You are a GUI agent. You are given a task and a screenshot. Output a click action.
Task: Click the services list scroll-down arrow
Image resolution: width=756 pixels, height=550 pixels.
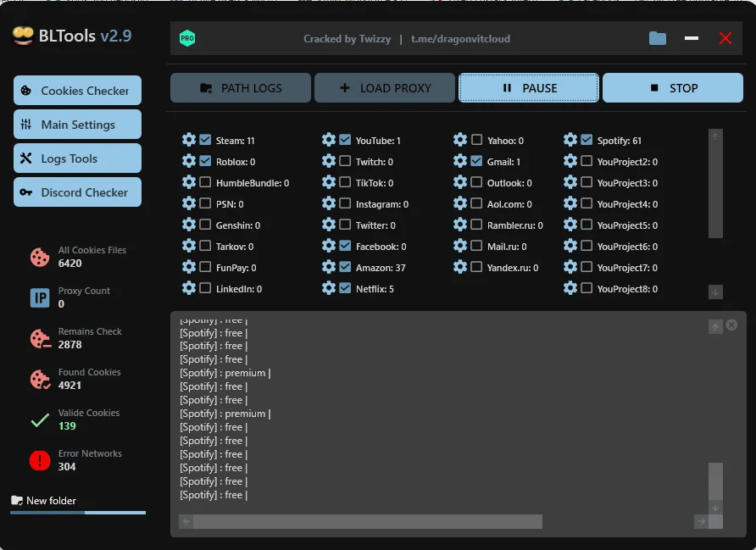pos(715,292)
